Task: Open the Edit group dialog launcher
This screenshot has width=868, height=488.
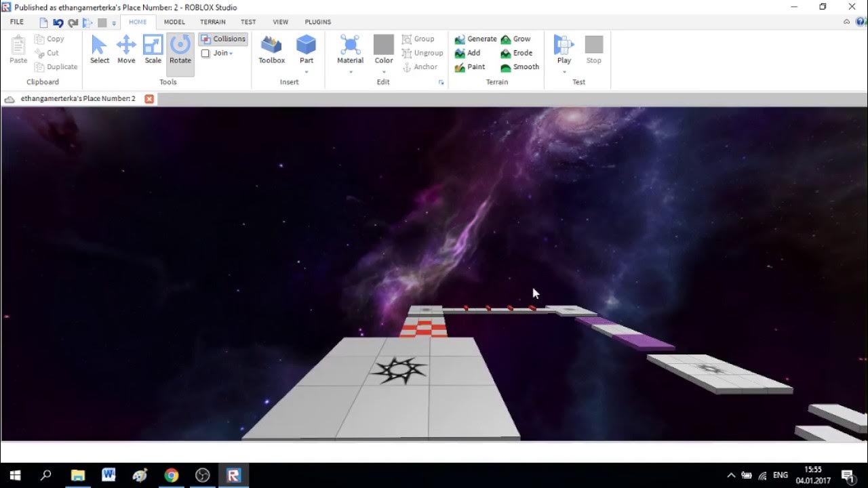Action: [441, 83]
